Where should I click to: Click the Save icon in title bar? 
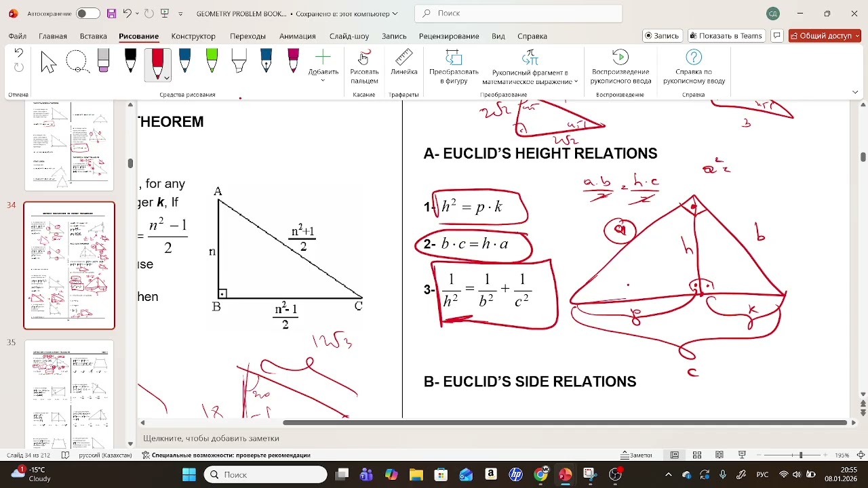click(x=111, y=14)
